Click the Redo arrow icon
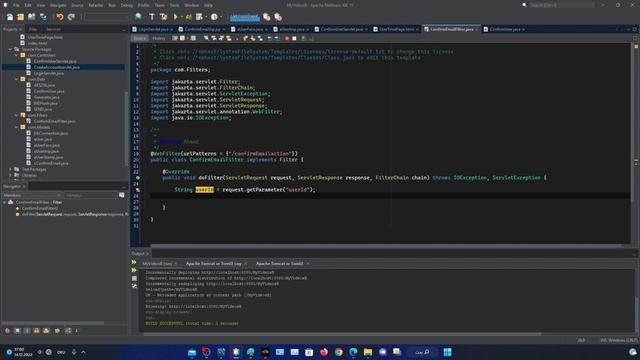Screen dimensions: 640x360 pyautogui.click(x=71, y=17)
